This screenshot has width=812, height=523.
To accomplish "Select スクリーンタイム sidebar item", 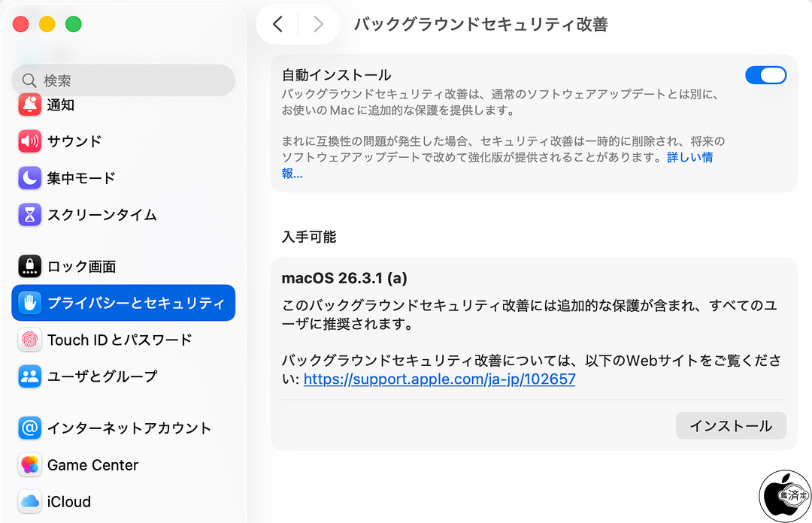I will [x=101, y=215].
